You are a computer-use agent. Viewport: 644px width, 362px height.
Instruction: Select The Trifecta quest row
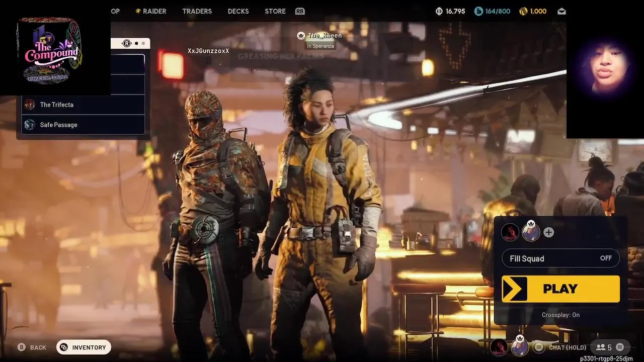[83, 105]
